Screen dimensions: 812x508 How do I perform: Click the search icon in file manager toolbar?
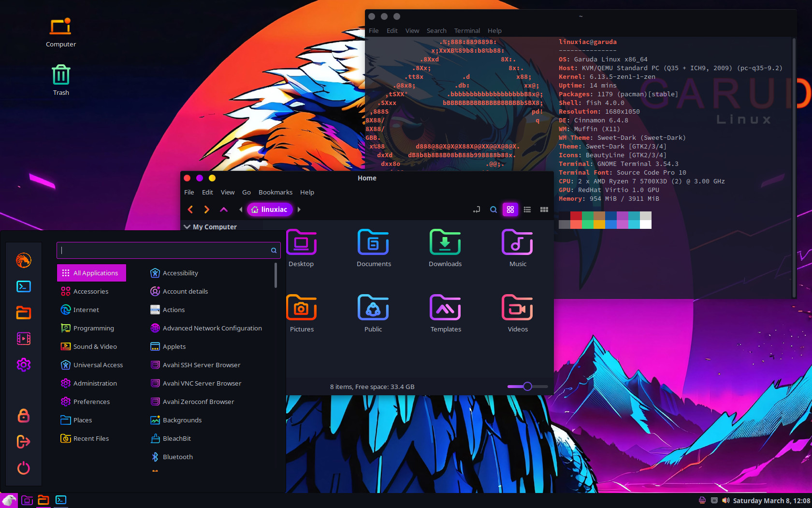click(x=493, y=209)
